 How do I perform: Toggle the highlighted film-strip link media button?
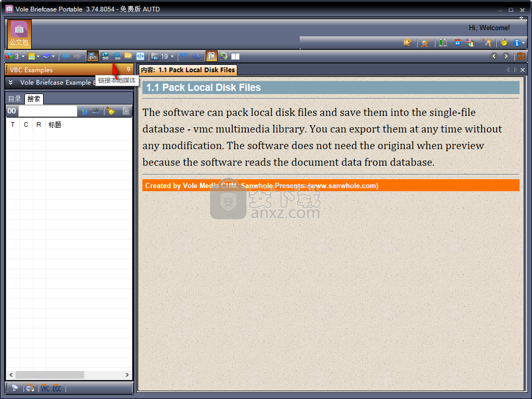92,56
